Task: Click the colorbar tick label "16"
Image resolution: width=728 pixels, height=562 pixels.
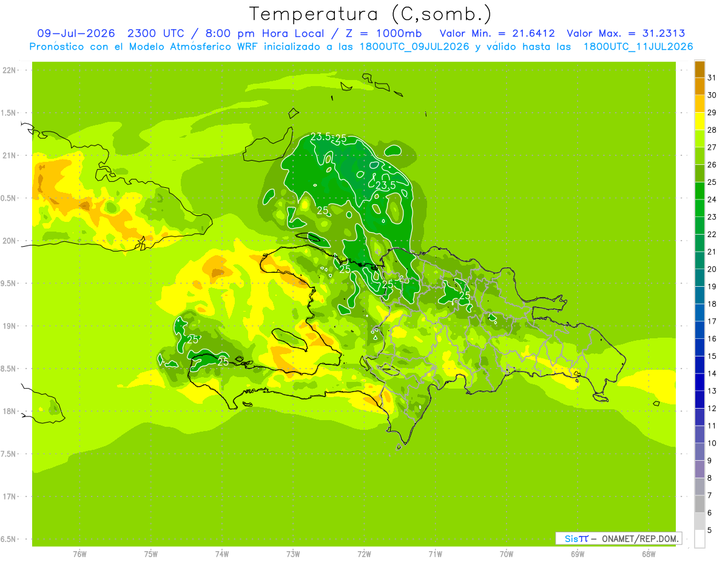Action: coord(712,339)
